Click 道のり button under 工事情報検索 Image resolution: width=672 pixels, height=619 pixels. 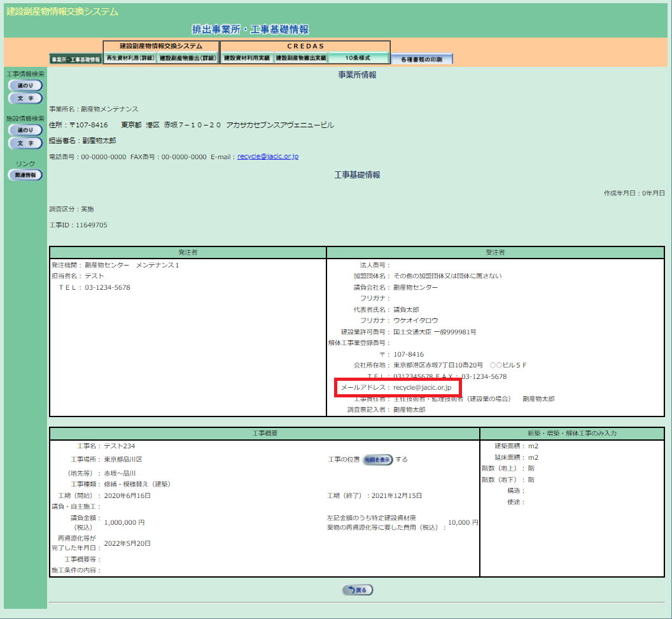(25, 85)
